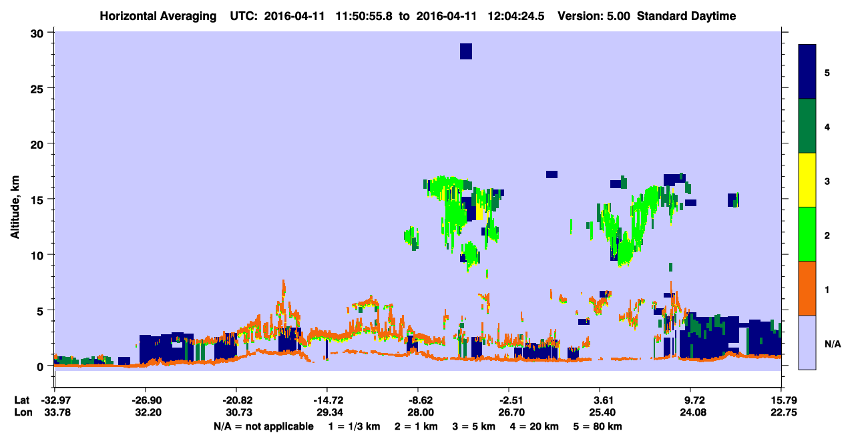Click latitude value 3.61
This screenshot has width=868, height=445.
click(x=600, y=400)
